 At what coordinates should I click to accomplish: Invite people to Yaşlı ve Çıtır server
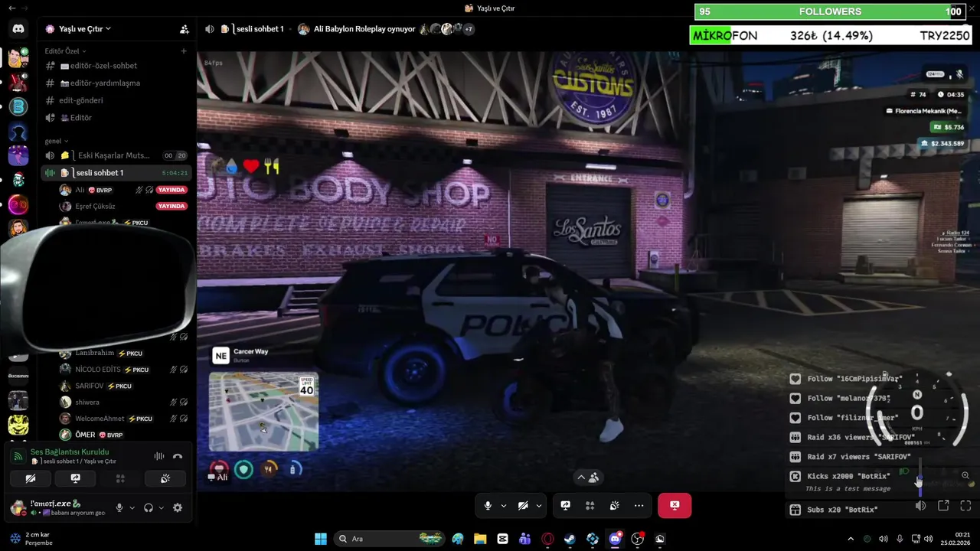(x=185, y=29)
